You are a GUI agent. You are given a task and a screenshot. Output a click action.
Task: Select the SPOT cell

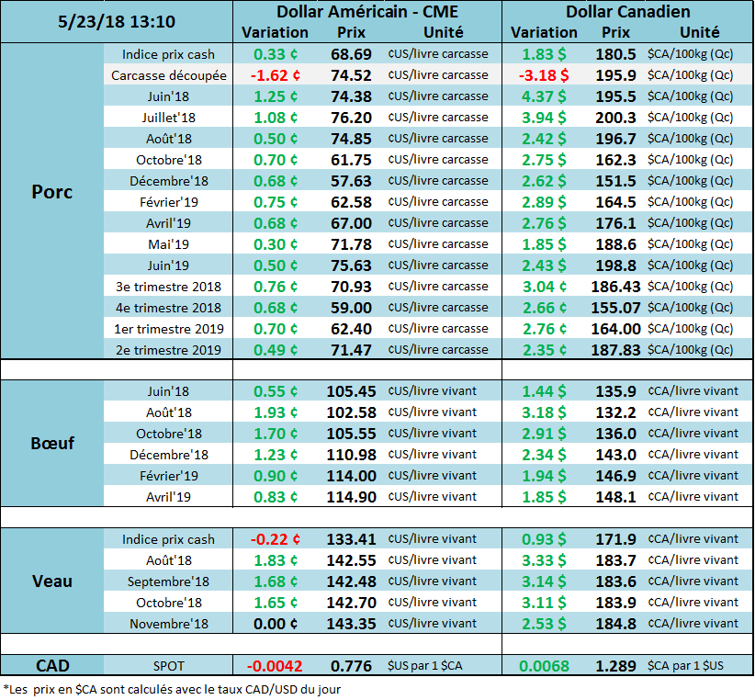(x=168, y=666)
